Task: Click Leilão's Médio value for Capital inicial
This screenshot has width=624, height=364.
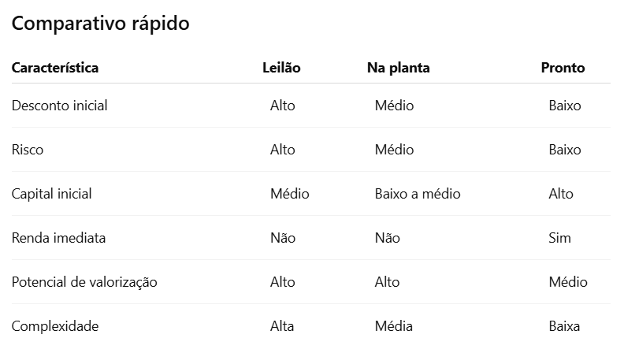Action: pyautogui.click(x=290, y=194)
